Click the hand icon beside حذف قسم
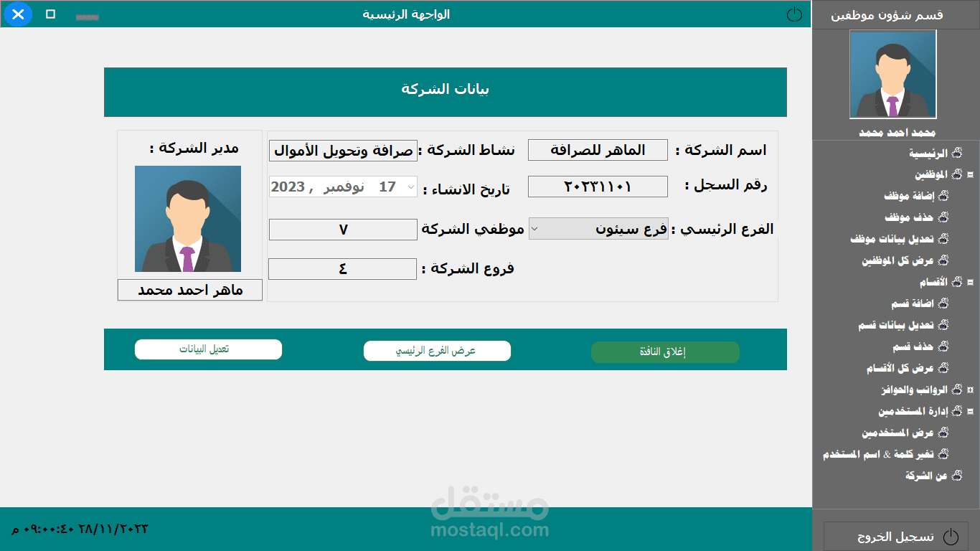This screenshot has height=551, width=980. pos(943,347)
